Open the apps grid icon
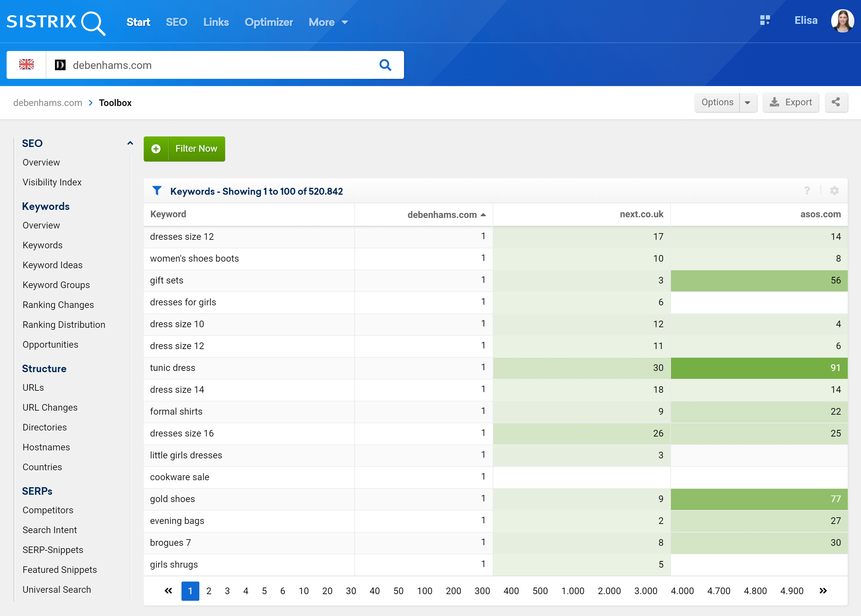This screenshot has width=861, height=616. [x=765, y=21]
